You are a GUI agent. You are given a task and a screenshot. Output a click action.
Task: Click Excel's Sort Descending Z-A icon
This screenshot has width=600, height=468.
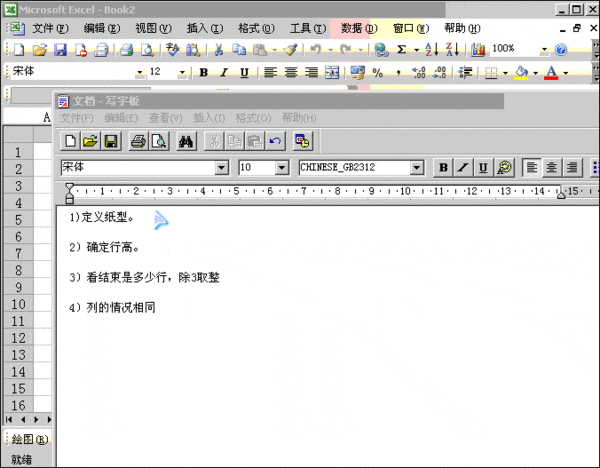[452, 49]
